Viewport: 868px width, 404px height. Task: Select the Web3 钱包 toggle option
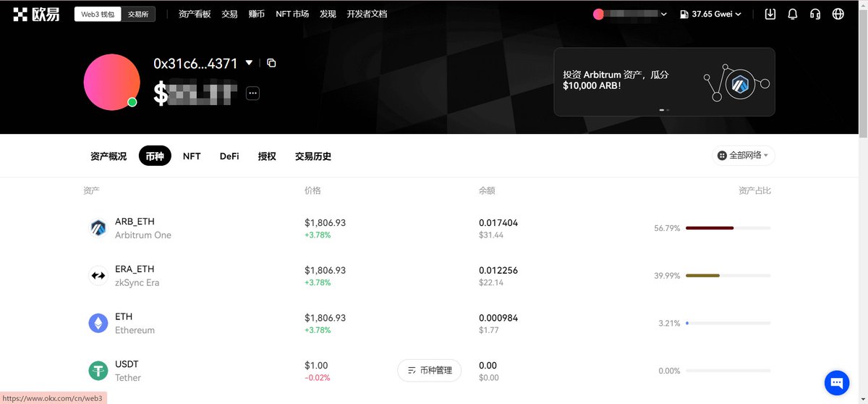(x=98, y=14)
